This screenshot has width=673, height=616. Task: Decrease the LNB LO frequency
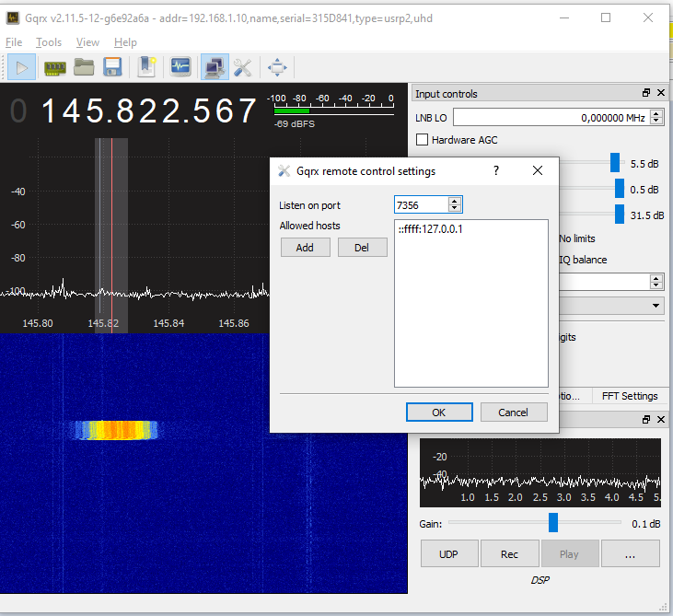pyautogui.click(x=656, y=121)
